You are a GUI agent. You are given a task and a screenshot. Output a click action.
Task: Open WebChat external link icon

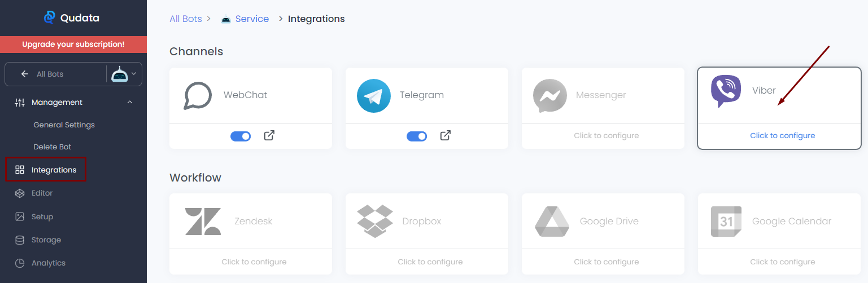[x=269, y=136]
